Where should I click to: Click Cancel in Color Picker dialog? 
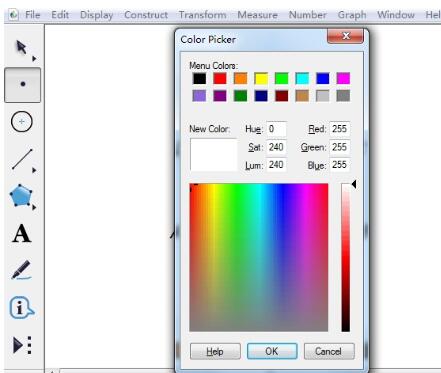click(x=329, y=351)
